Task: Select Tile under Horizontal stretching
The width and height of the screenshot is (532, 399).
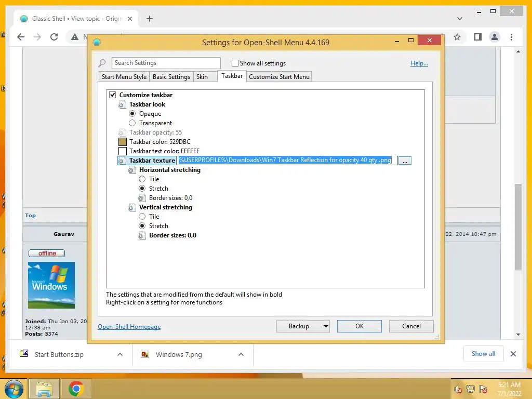Action: pyautogui.click(x=142, y=179)
